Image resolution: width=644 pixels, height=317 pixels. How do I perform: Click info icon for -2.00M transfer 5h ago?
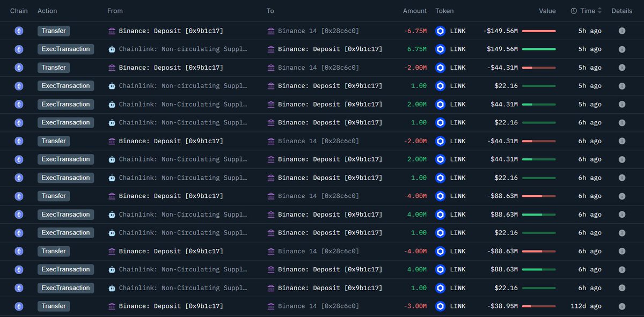(x=622, y=68)
